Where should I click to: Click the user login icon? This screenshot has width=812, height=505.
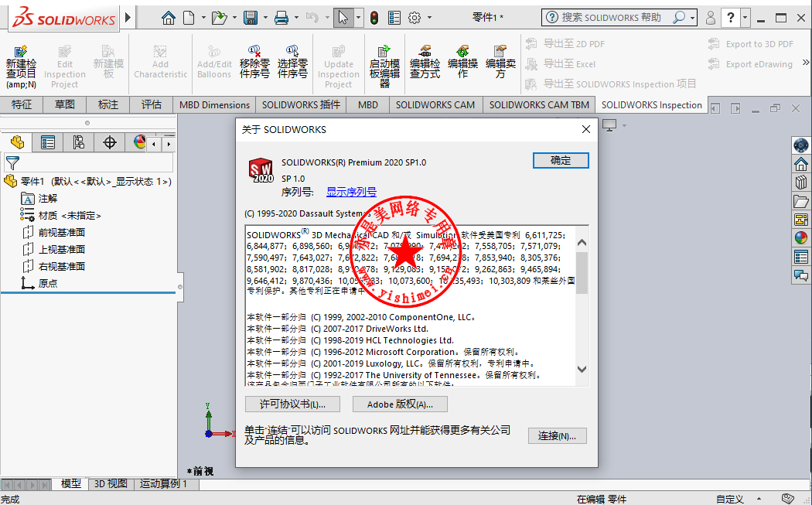(711, 18)
